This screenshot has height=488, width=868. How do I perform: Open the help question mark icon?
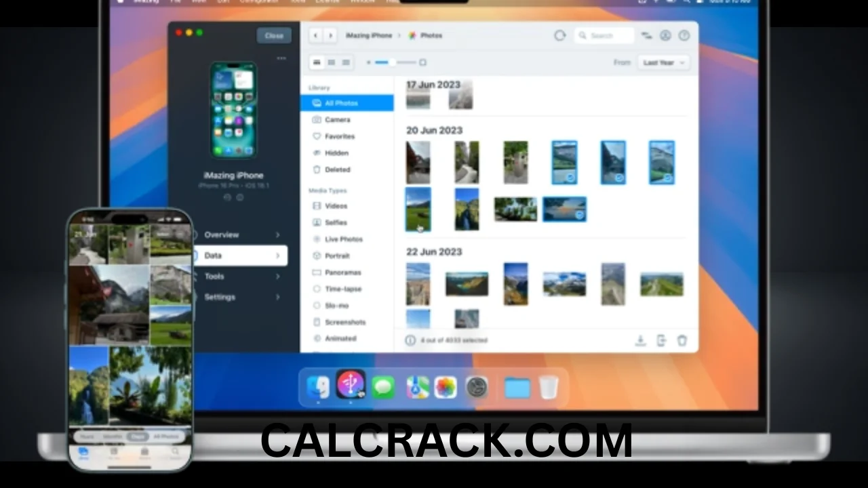click(684, 35)
